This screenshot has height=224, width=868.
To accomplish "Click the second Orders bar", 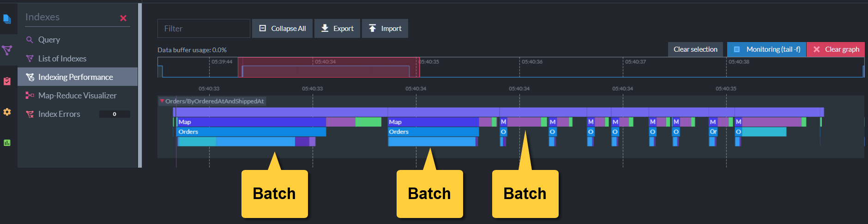I will (433, 132).
